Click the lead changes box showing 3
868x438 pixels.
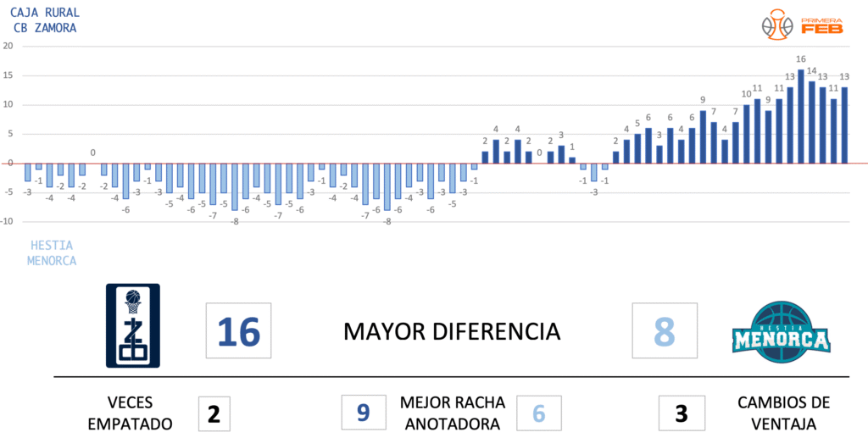tap(682, 413)
